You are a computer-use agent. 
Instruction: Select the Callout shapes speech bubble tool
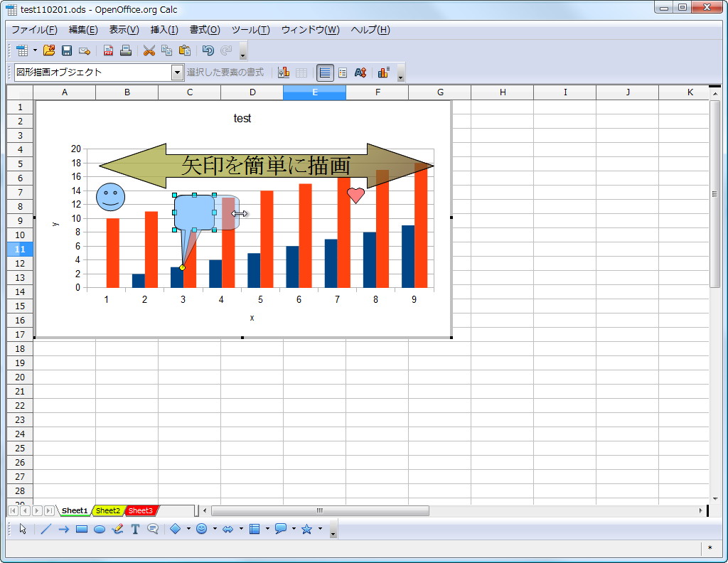[280, 529]
